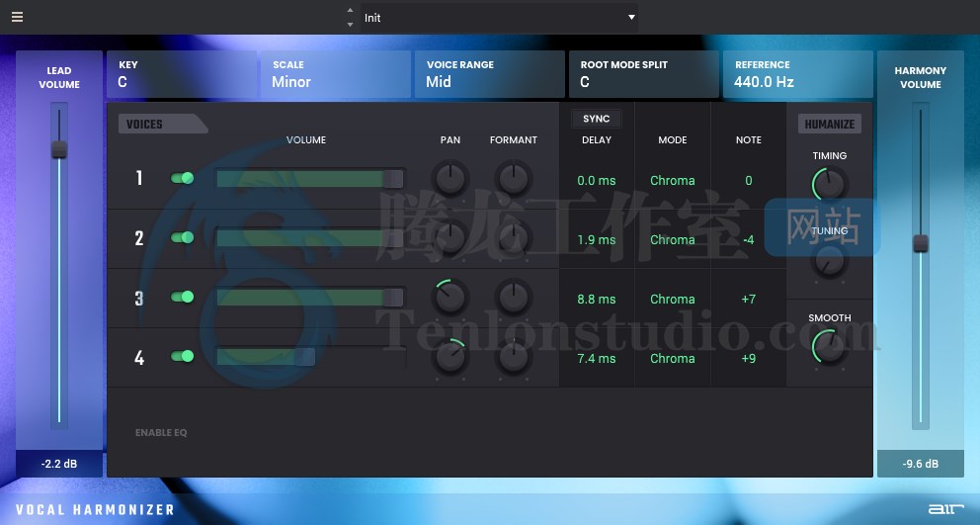The height and width of the screenshot is (525, 980).
Task: Click voice 2 formant knob
Action: [x=514, y=238]
